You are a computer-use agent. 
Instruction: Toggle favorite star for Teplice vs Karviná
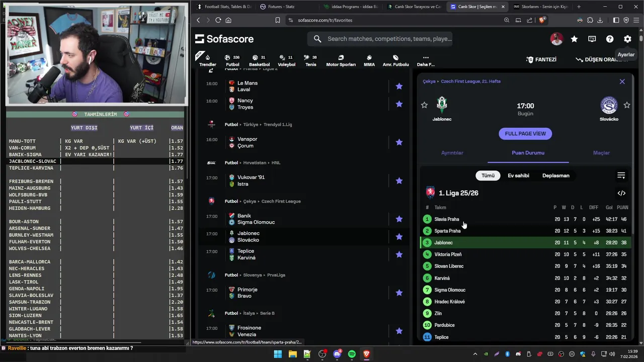click(x=399, y=254)
